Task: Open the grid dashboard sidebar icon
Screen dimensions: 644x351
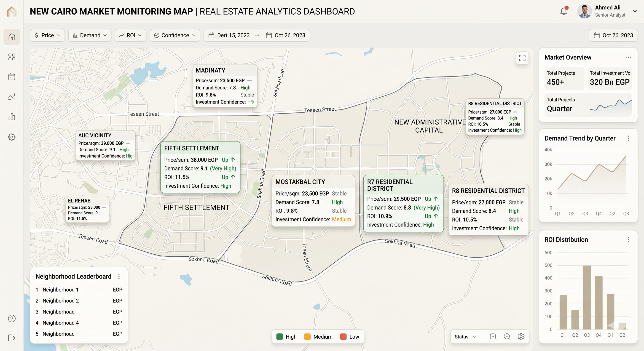Action: point(12,57)
